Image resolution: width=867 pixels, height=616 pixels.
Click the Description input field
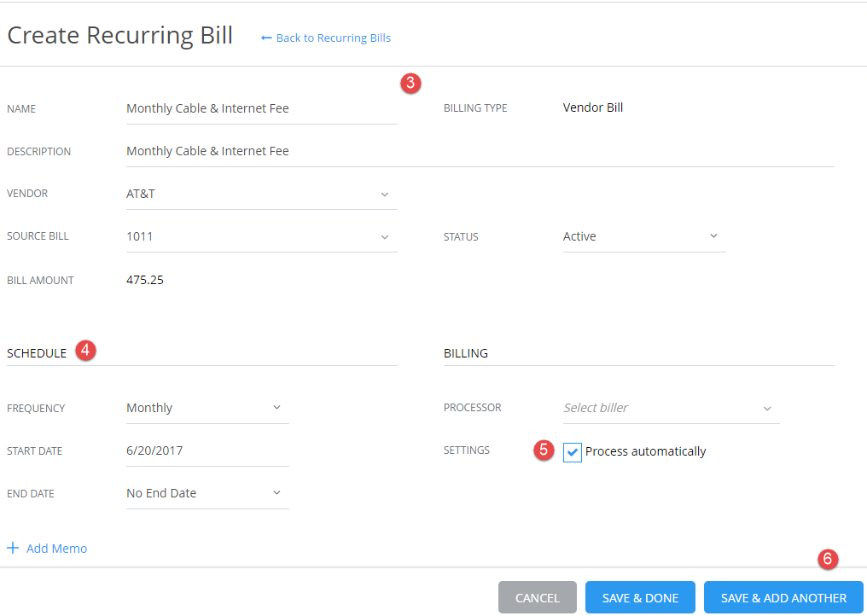[x=480, y=151]
